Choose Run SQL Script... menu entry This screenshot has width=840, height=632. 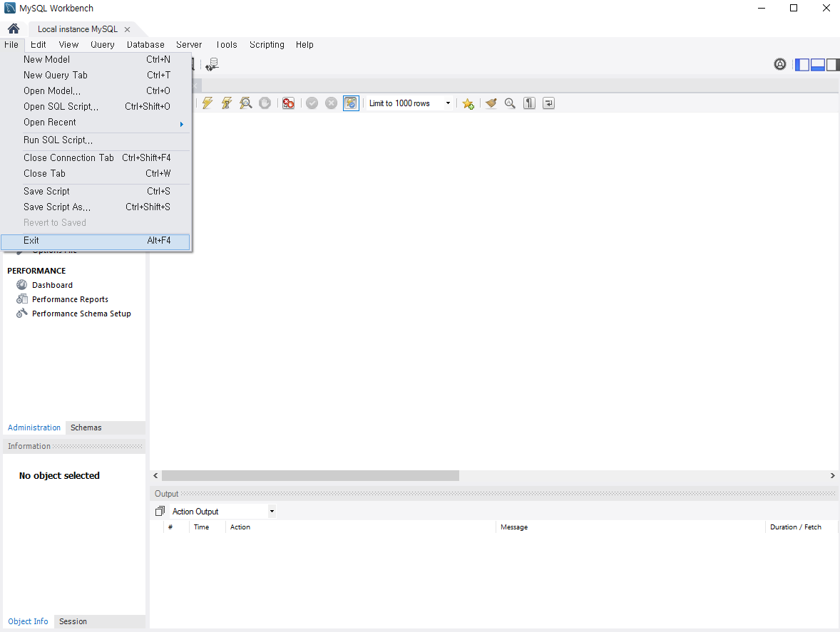[96, 140]
